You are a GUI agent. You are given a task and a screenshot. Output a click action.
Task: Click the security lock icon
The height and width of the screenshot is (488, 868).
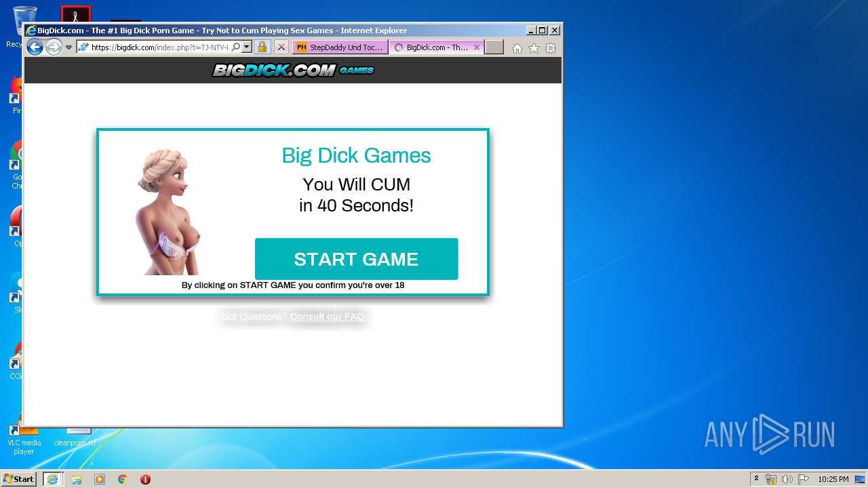(x=262, y=47)
